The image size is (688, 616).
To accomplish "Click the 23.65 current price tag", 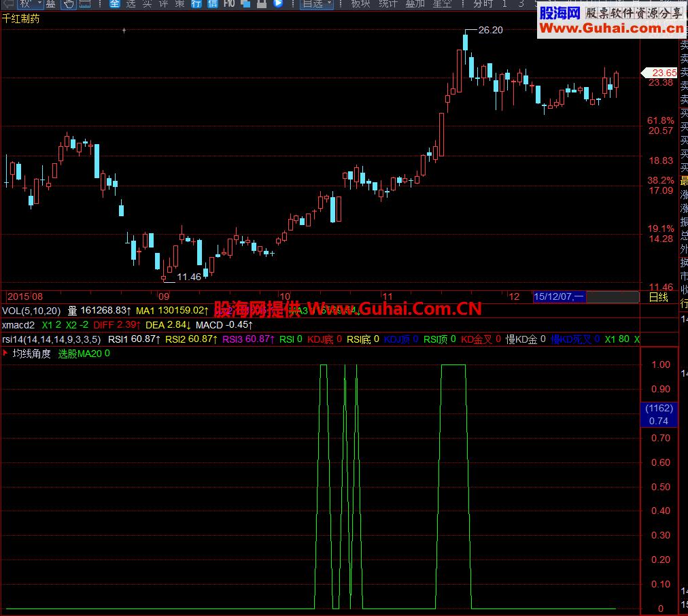I will point(662,73).
